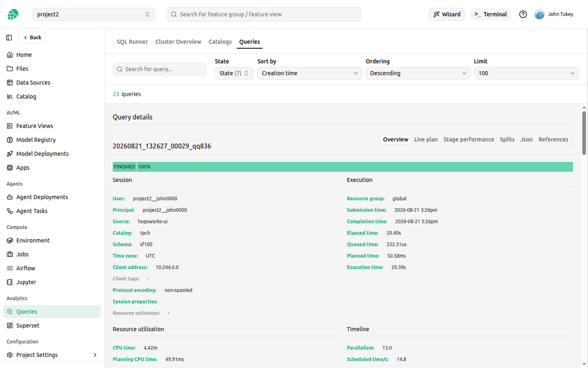Click the Jupyter notebook icon
588x368 pixels.
pyautogui.click(x=10, y=282)
